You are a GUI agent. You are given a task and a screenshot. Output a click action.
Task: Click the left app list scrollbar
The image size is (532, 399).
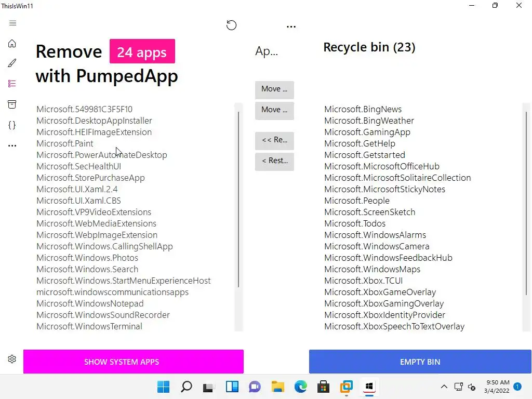click(238, 200)
